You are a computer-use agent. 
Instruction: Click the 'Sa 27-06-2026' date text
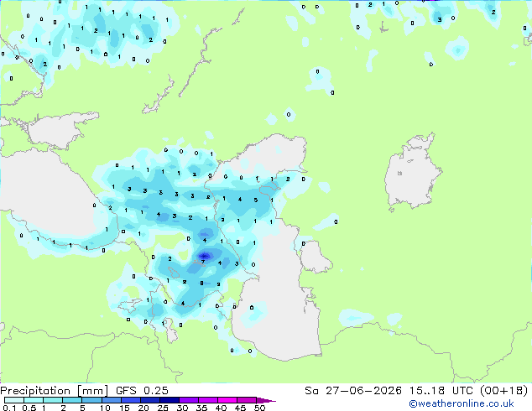click(353, 391)
